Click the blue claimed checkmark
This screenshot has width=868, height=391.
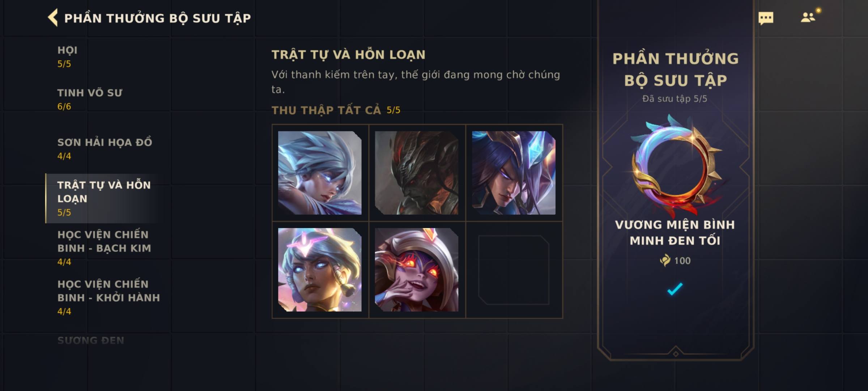click(x=675, y=289)
